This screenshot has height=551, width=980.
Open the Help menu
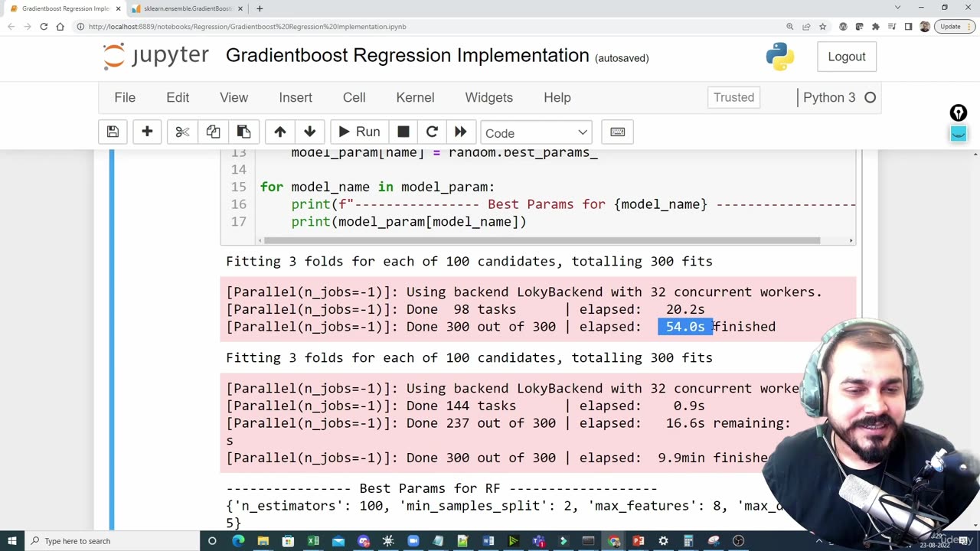click(x=557, y=97)
